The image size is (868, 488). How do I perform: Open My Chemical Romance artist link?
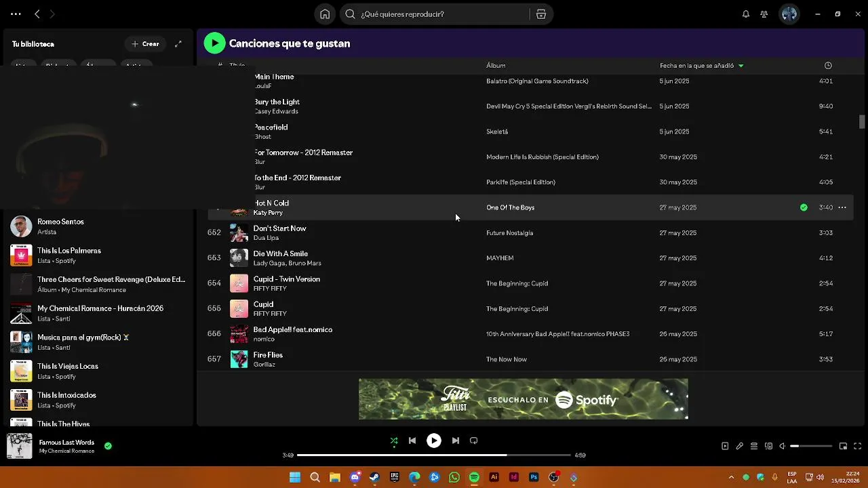coord(66,451)
